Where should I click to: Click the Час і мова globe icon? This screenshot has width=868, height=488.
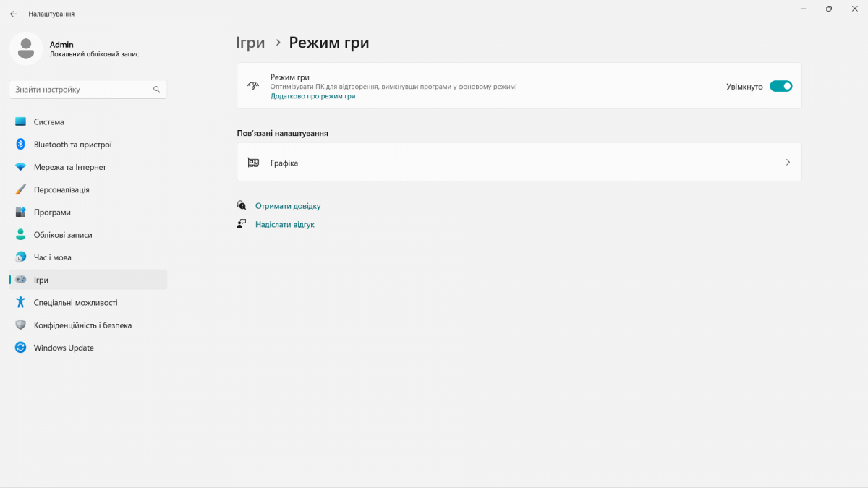(x=20, y=257)
